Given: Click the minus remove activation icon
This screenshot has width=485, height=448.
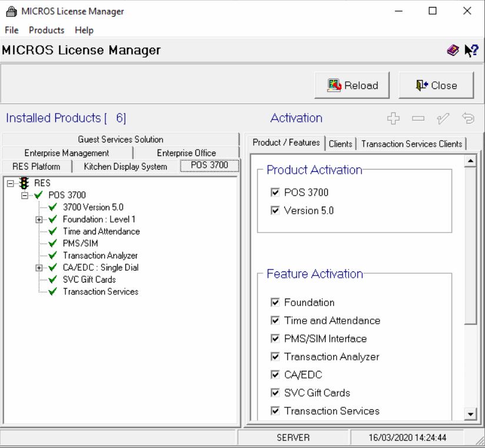Looking at the screenshot, I should [418, 118].
